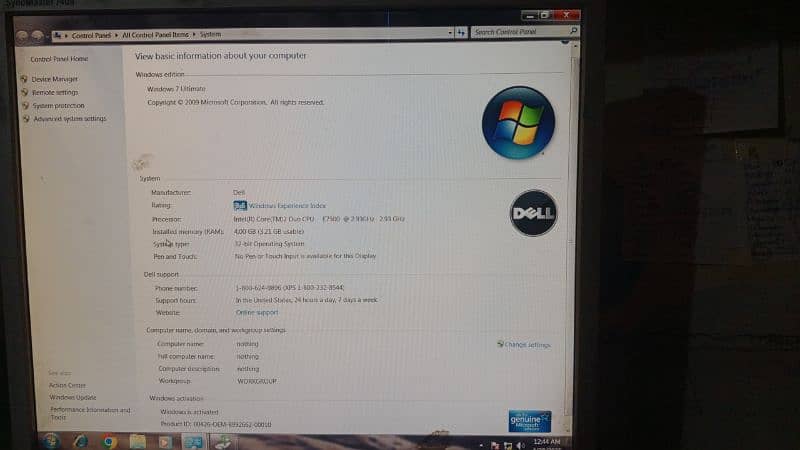Screen dimensions: 800x450
Task: Click the System protection shield icon
Action: [26, 106]
